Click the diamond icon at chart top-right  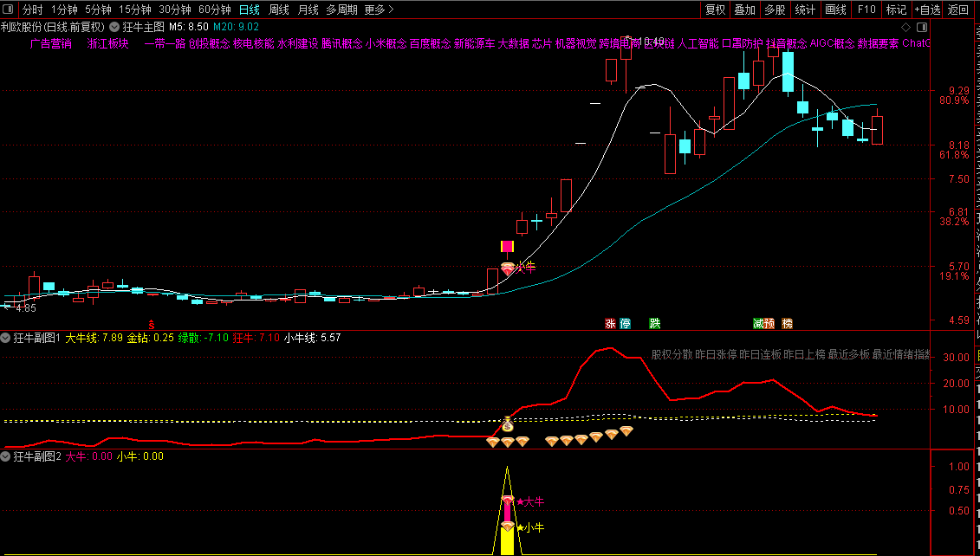point(905,27)
